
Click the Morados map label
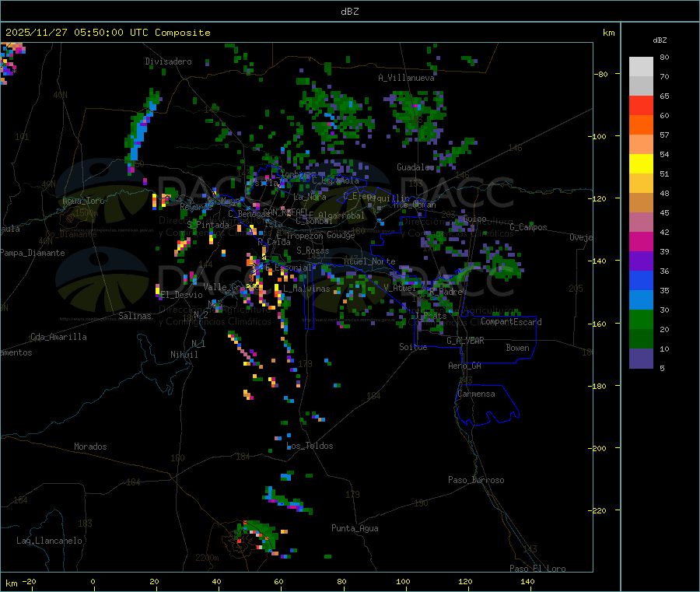click(90, 447)
